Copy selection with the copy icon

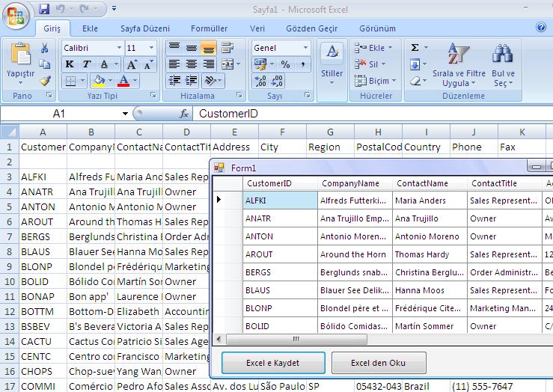point(45,64)
